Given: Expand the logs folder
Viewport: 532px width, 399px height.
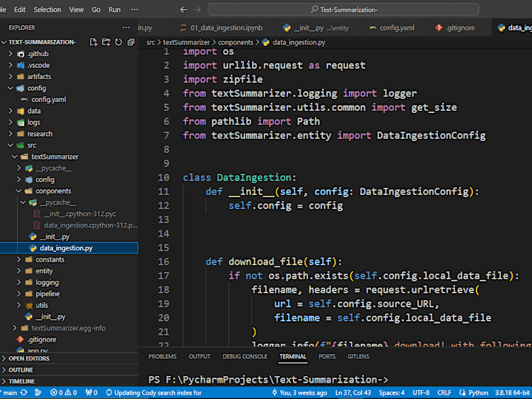Looking at the screenshot, I should (33, 123).
